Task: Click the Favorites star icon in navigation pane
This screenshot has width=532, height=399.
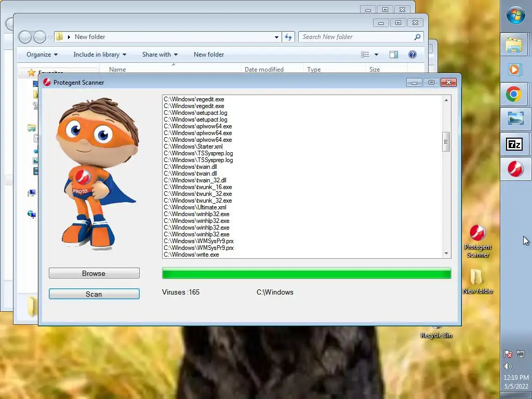Action: [32, 72]
